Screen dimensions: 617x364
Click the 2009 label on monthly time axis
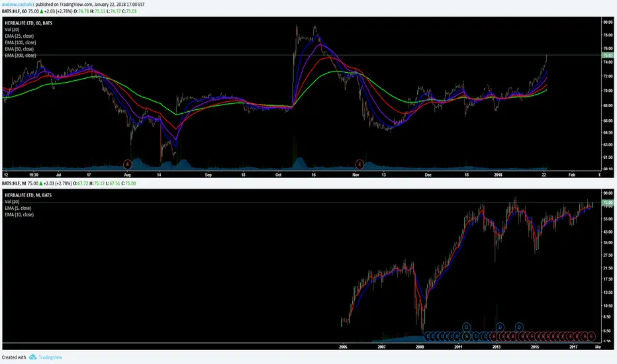point(420,347)
